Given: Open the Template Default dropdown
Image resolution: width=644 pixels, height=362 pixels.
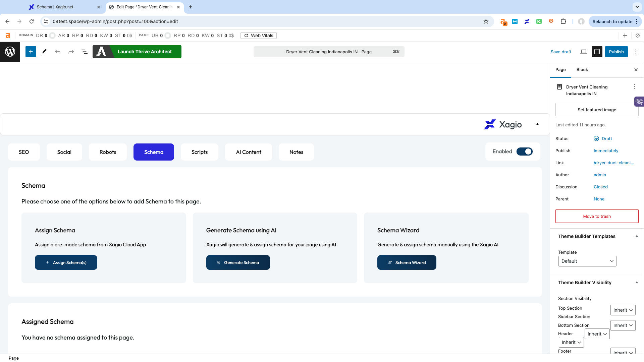Looking at the screenshot, I should click(587, 261).
